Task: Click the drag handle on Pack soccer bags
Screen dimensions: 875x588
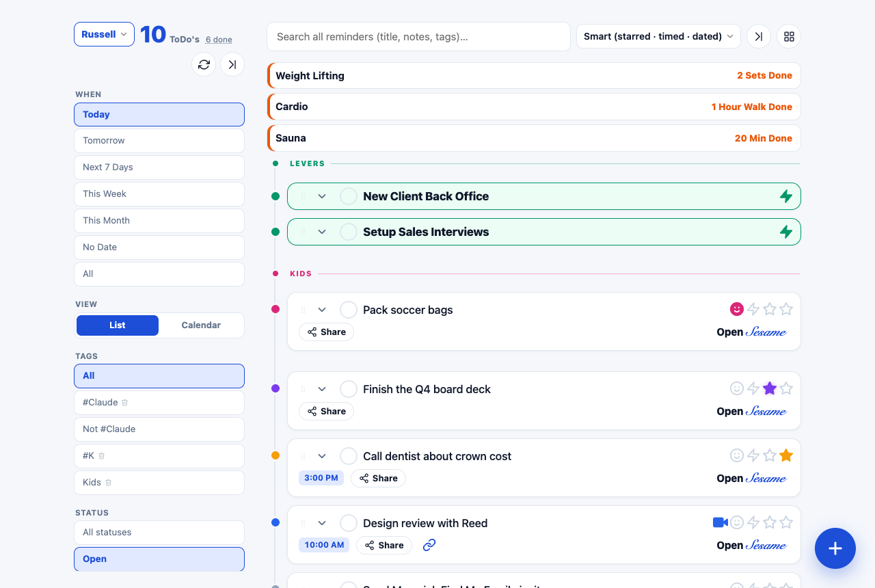Action: pyautogui.click(x=304, y=310)
